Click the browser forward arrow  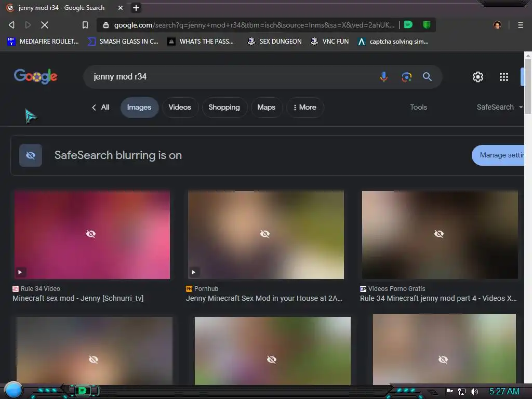click(x=28, y=25)
